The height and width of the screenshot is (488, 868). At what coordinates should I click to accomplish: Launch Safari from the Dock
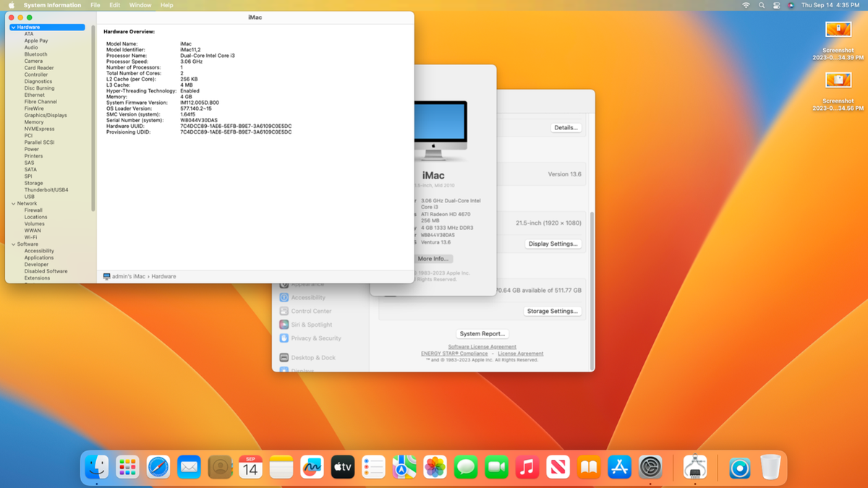[x=158, y=467]
